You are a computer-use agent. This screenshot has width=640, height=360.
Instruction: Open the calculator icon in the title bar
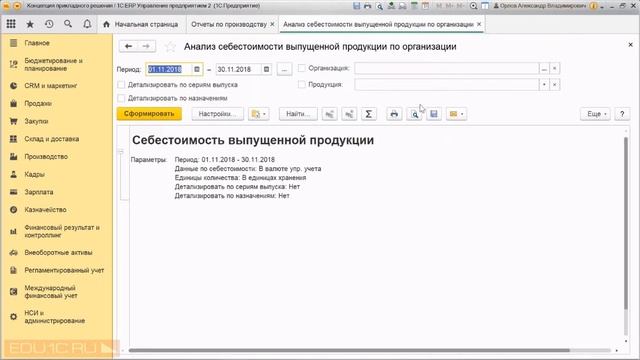click(414, 6)
